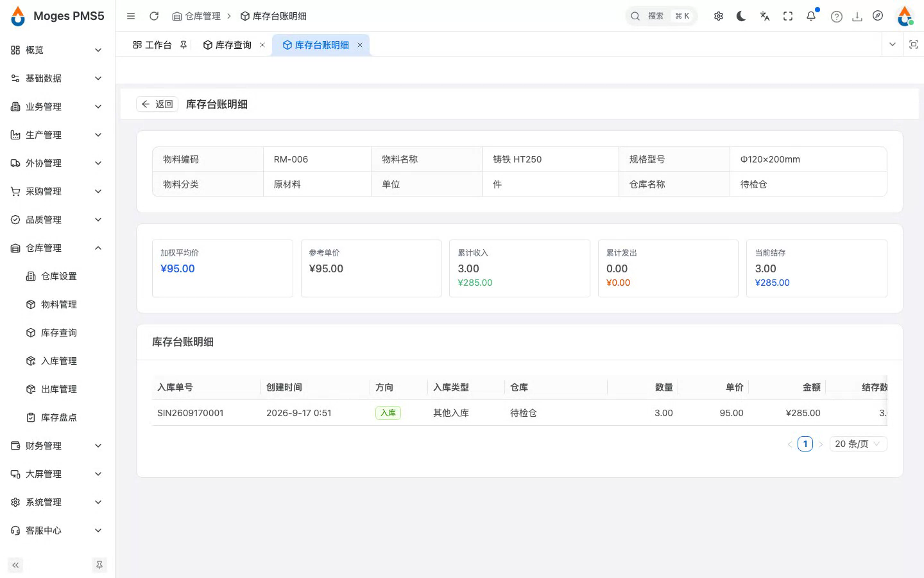Click the next page arrow
This screenshot has width=924, height=578.
(821, 444)
